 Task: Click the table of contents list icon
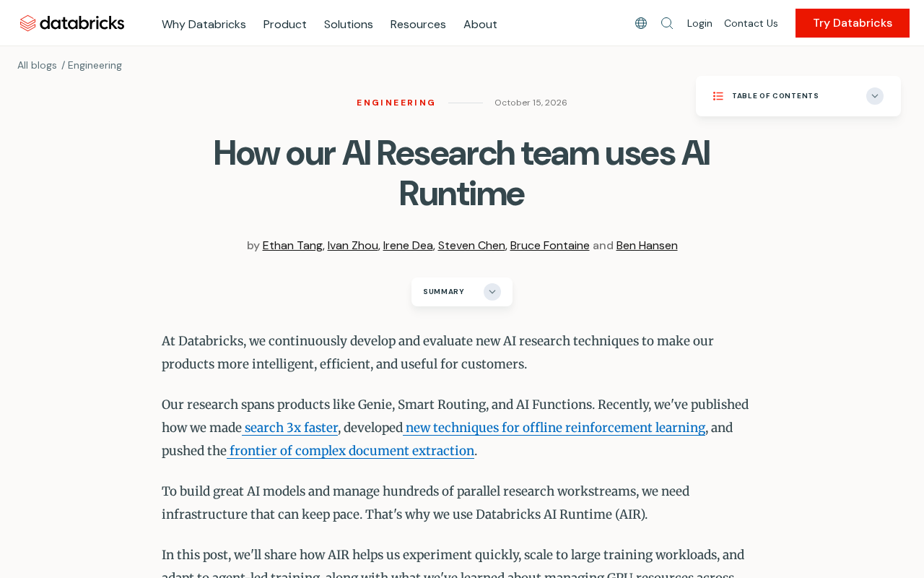point(718,96)
